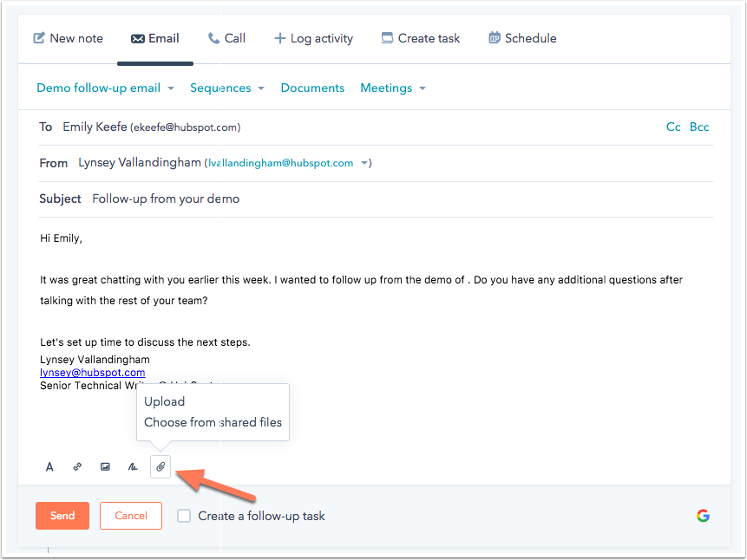Click the line 'Let's set up time to discuss'
This screenshot has height=560, width=747.
[x=145, y=342]
